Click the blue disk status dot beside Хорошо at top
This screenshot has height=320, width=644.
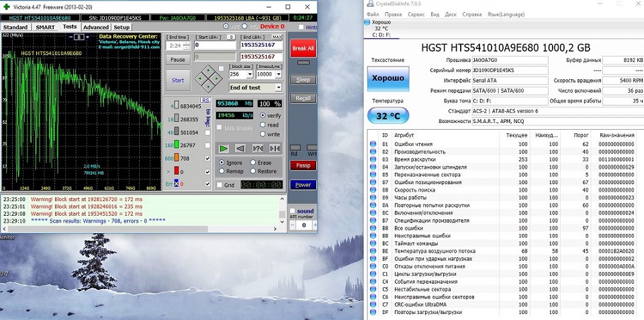368,22
